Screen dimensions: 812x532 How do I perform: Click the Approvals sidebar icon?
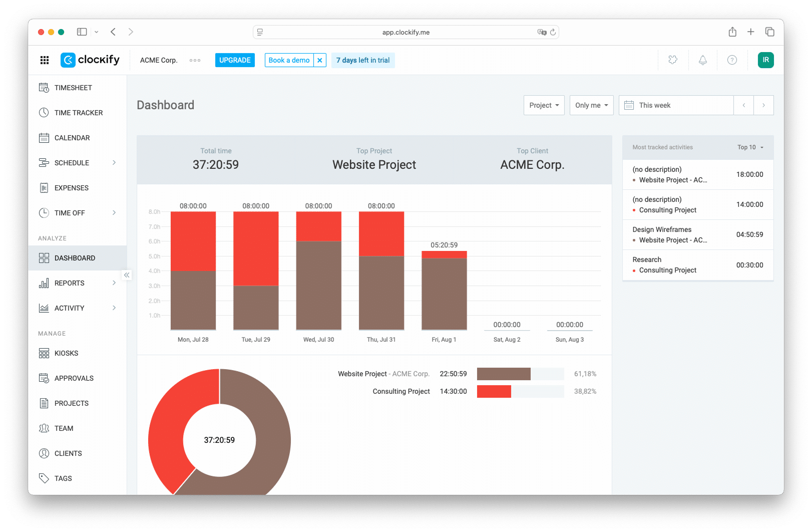(x=44, y=378)
